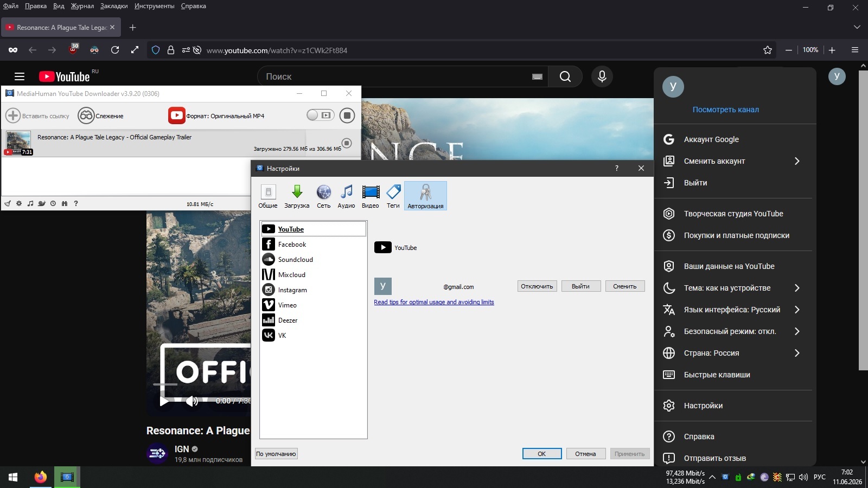Click the Отключить button

pyautogui.click(x=537, y=286)
